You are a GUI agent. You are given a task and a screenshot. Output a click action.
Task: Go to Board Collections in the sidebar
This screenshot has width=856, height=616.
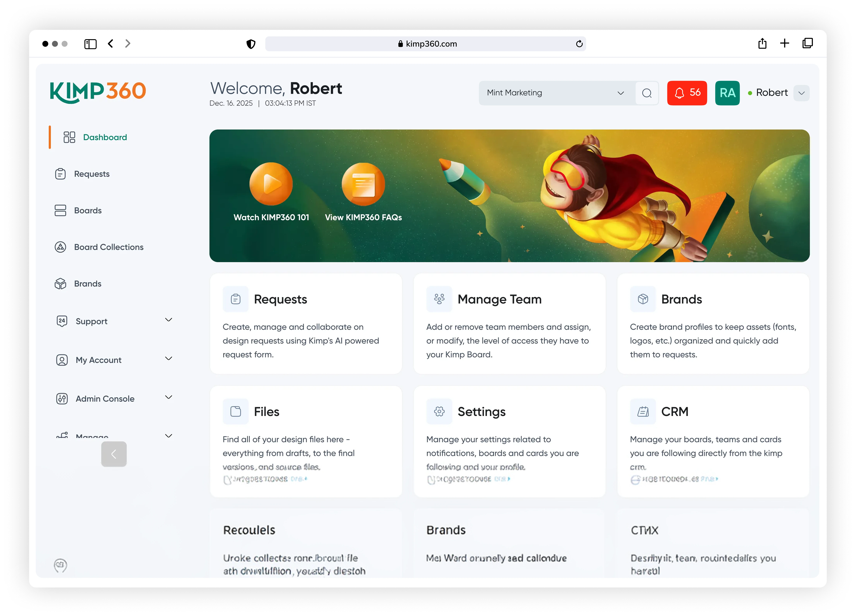[109, 247]
